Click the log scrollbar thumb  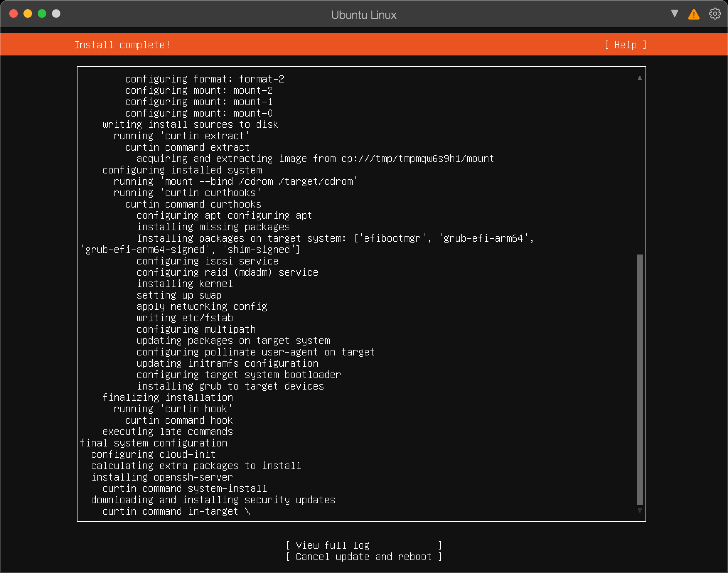(640, 379)
